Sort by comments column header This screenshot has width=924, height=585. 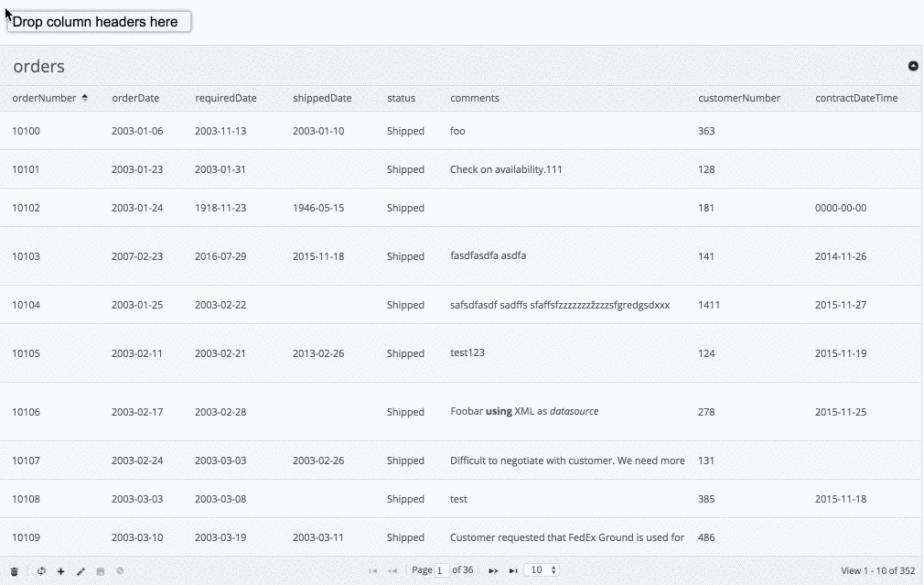(x=475, y=98)
